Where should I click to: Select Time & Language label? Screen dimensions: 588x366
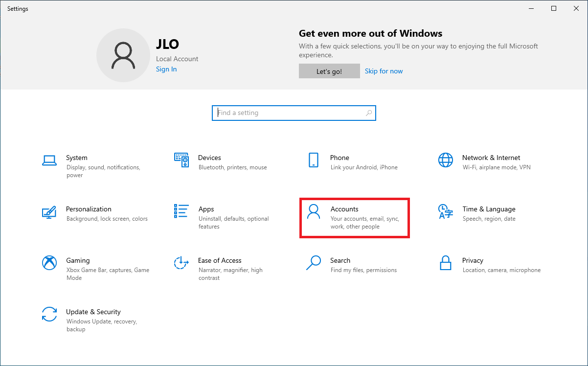pos(489,209)
